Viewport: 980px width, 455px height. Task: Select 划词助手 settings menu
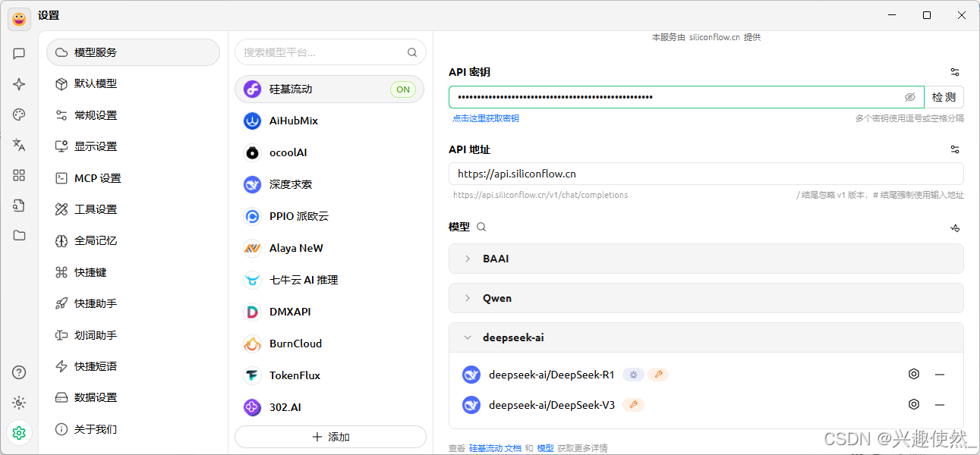(x=133, y=335)
